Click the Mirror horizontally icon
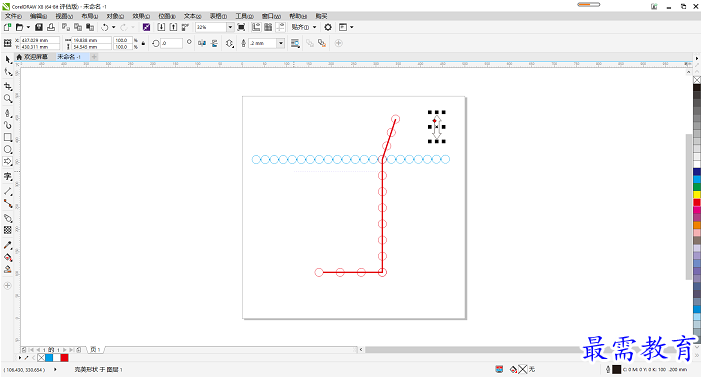Viewport: 704px width, 380px height. click(x=202, y=43)
